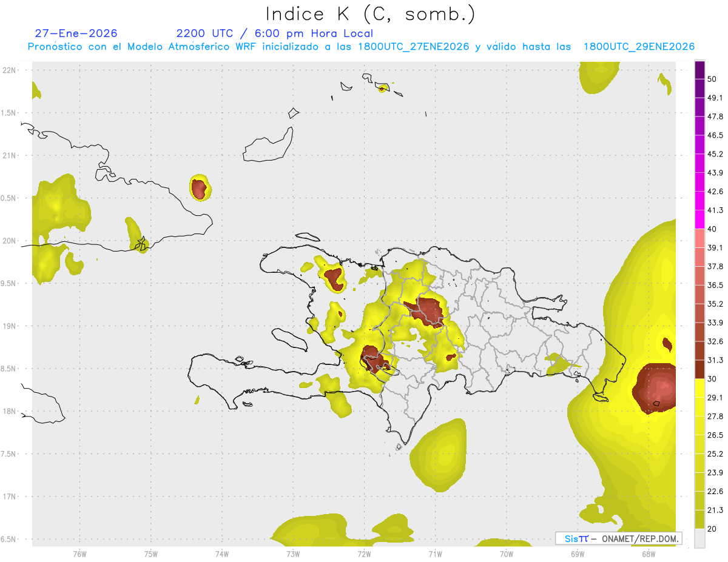Image resolution: width=728 pixels, height=562 pixels.
Task: Click the colorbar value "21.3"
Action: click(715, 510)
